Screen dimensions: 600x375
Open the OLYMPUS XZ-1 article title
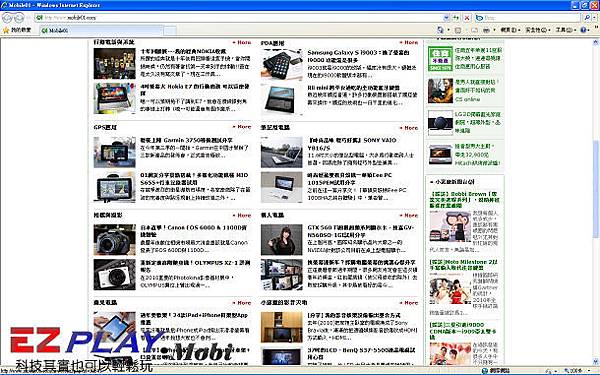tap(195, 266)
